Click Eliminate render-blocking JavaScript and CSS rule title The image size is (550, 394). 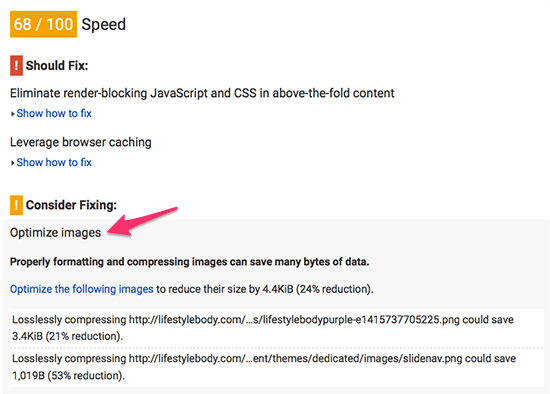coord(202,93)
